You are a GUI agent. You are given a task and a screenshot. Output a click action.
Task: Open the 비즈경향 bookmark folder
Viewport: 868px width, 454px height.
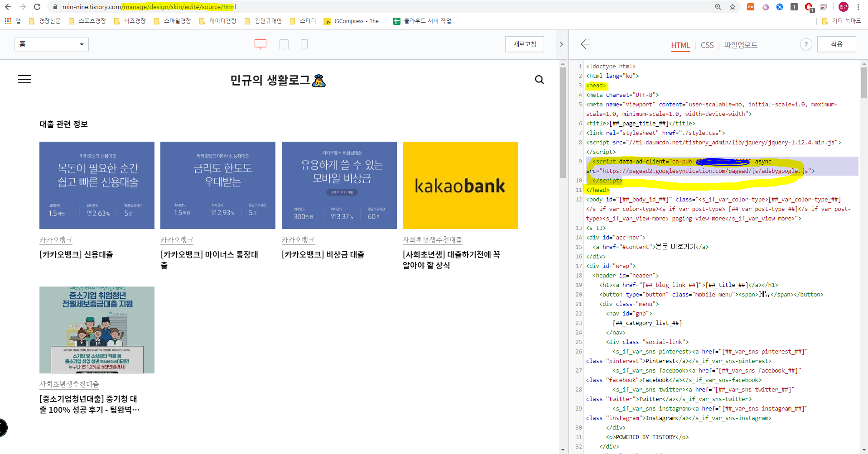click(x=130, y=21)
